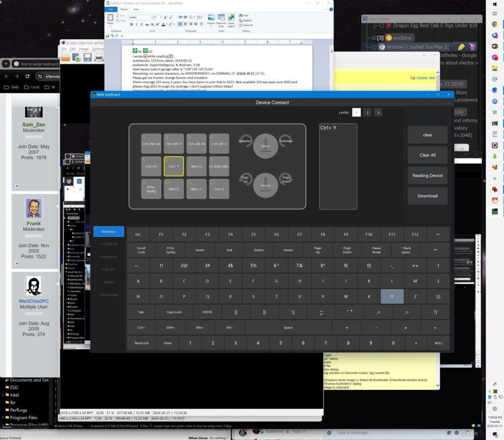
Task: Click the Home knob button
Action: tap(265, 185)
